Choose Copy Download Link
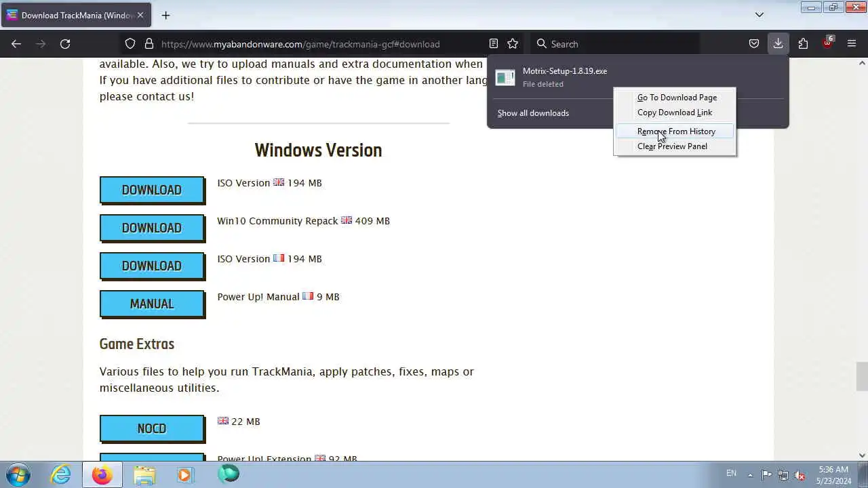Screen dimensions: 868x488 tap(675, 113)
